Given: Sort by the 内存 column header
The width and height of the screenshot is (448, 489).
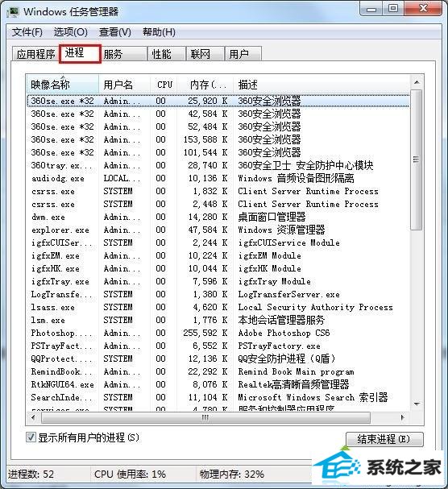Looking at the screenshot, I should (x=205, y=85).
